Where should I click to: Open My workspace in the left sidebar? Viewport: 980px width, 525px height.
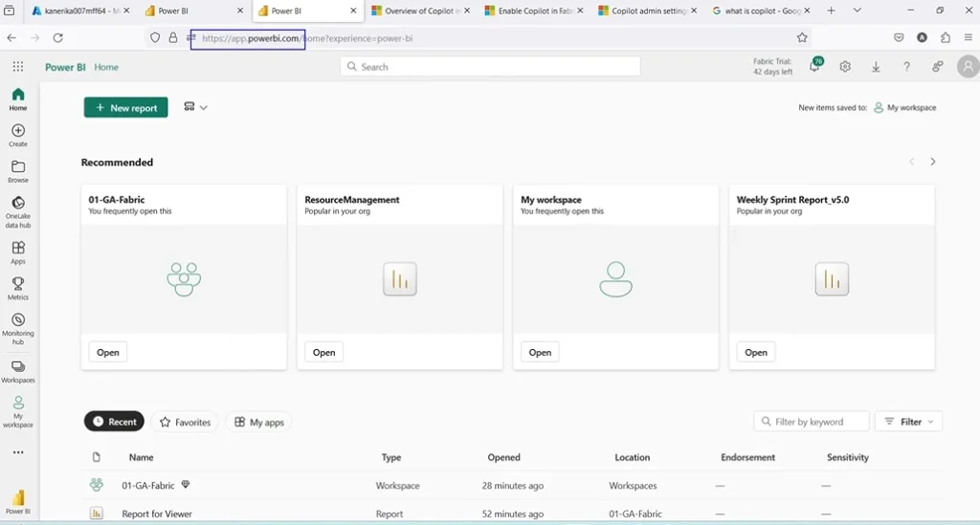coord(18,412)
